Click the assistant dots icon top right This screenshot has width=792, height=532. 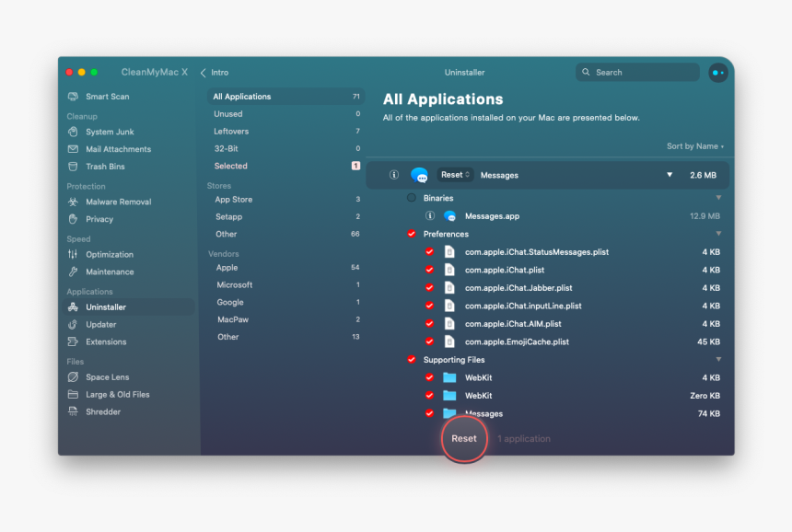(717, 73)
